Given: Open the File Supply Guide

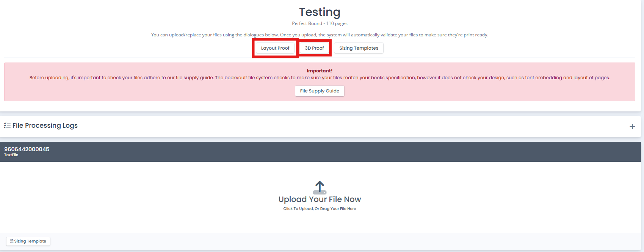Looking at the screenshot, I should (320, 91).
